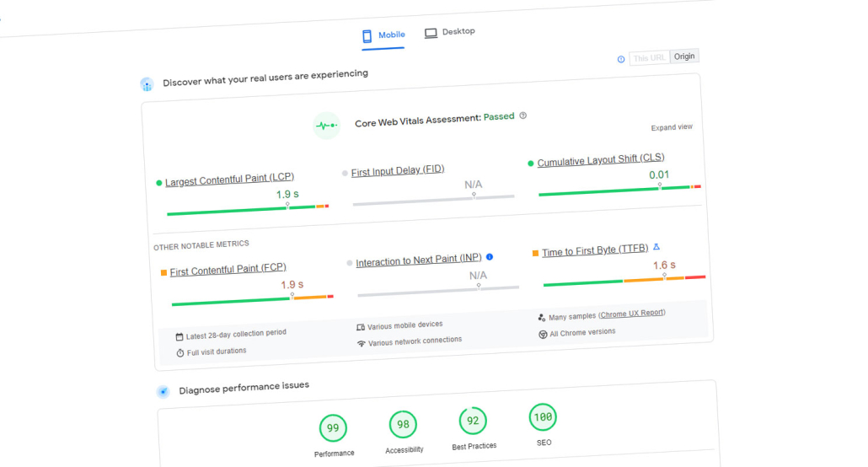The image size is (868, 467).
Task: Open Interaction to Next Paint (INP) link
Action: 418,260
